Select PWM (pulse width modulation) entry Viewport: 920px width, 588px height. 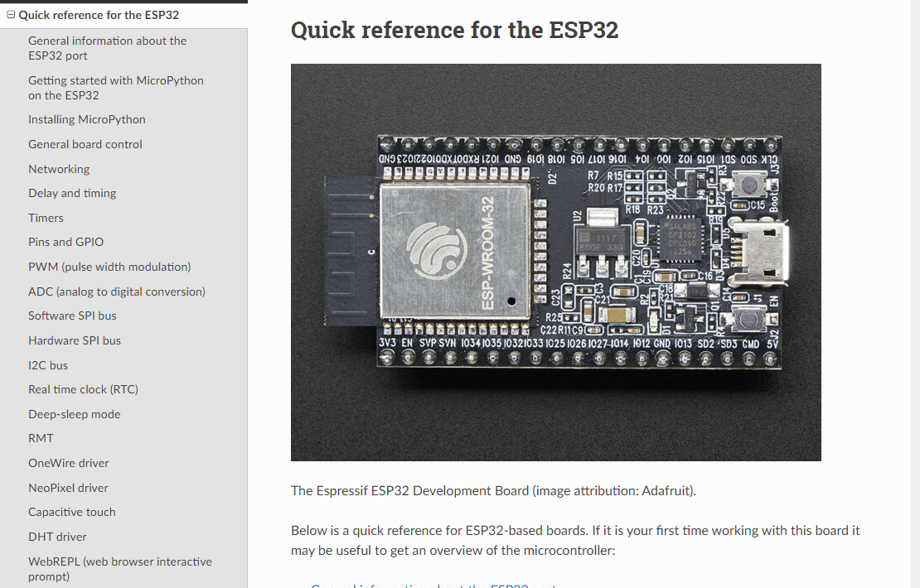[109, 267]
